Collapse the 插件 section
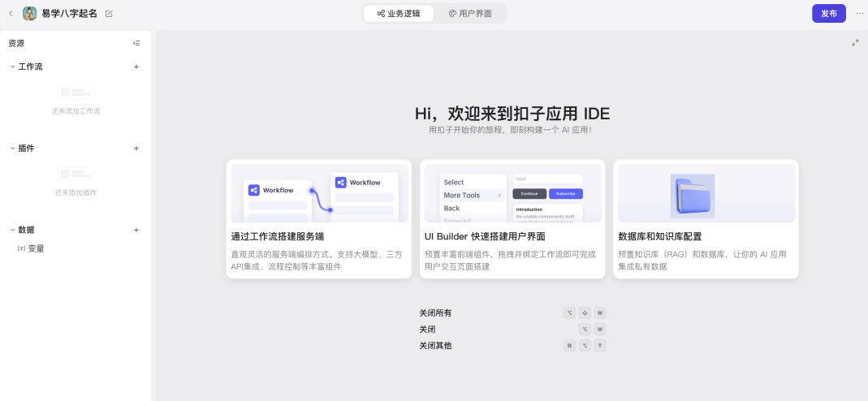 tap(13, 149)
